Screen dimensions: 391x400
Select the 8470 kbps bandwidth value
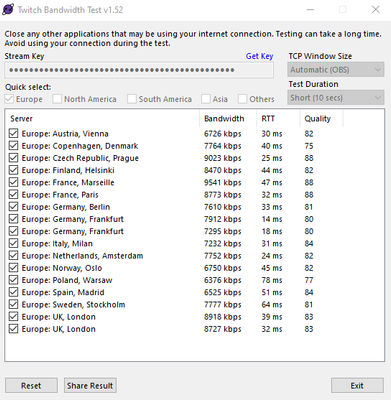pyautogui.click(x=223, y=170)
